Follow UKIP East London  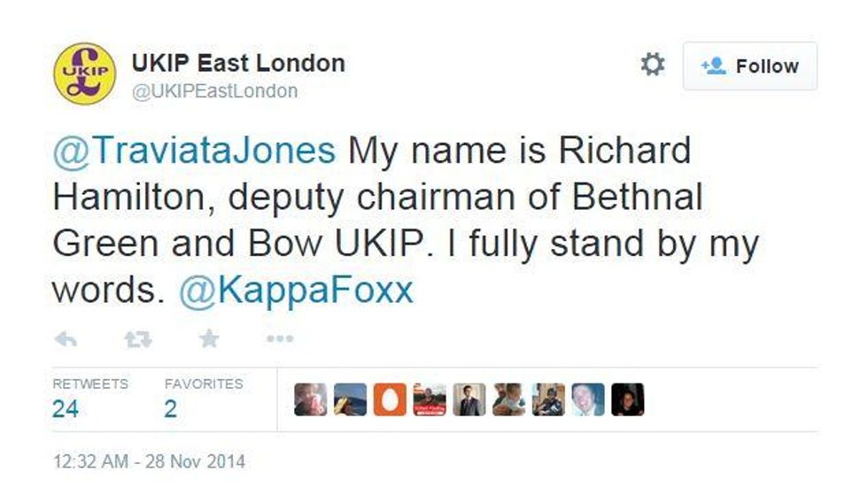pyautogui.click(x=749, y=66)
